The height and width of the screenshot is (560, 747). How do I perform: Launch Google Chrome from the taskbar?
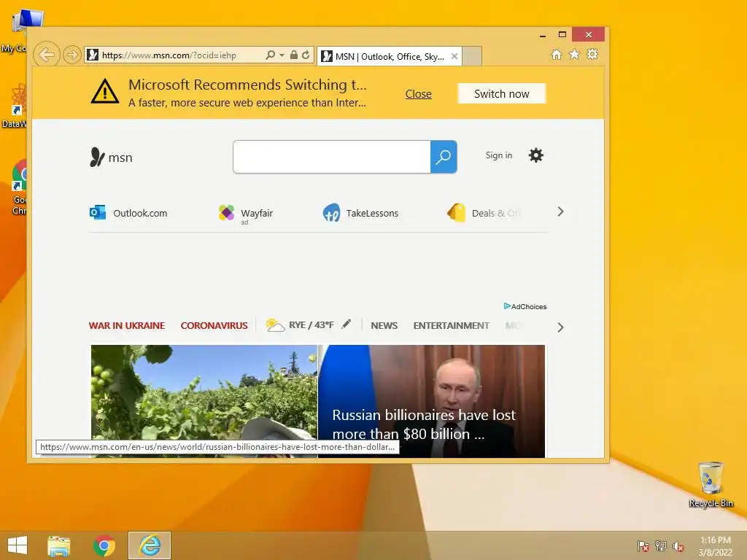104,545
